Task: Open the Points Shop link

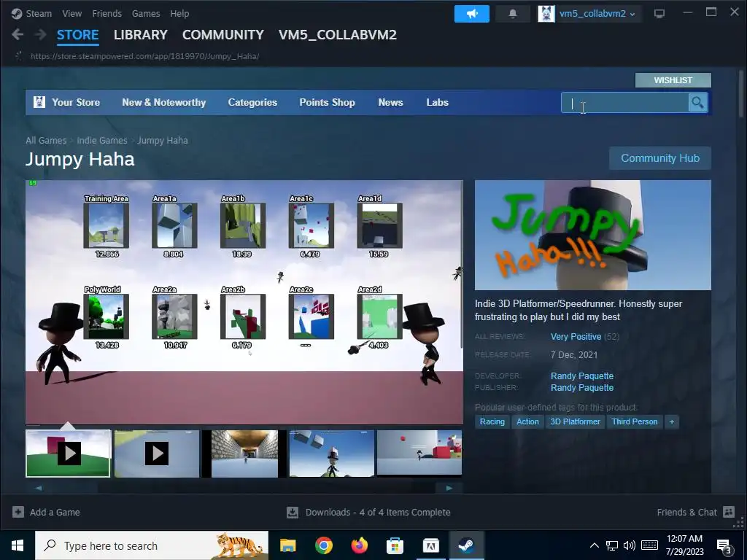Action: [327, 102]
